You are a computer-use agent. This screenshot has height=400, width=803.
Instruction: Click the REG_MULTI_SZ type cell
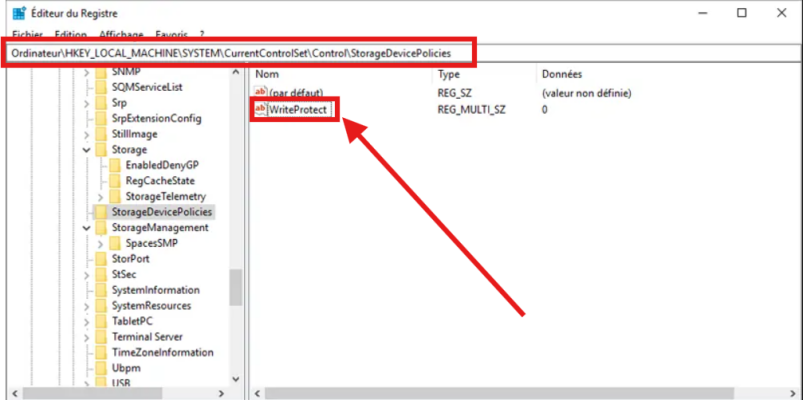click(471, 110)
